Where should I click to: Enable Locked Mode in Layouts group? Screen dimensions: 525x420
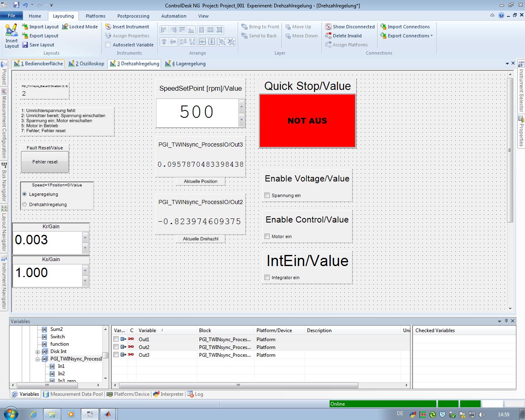click(x=80, y=27)
